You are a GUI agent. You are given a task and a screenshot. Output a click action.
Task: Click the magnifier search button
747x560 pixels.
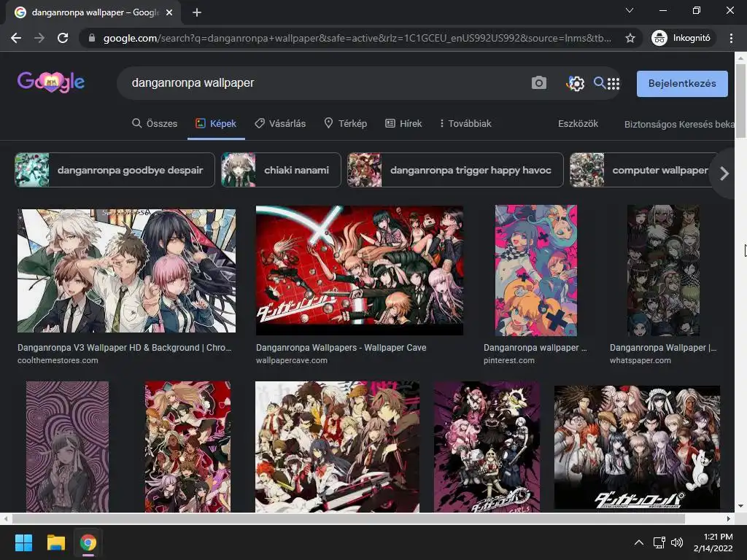[x=600, y=83]
